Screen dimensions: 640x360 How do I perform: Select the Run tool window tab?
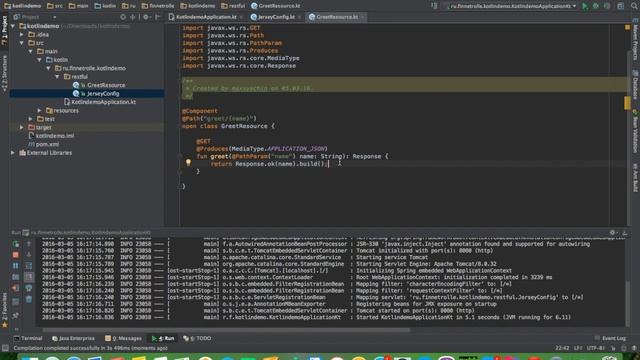coord(163,338)
